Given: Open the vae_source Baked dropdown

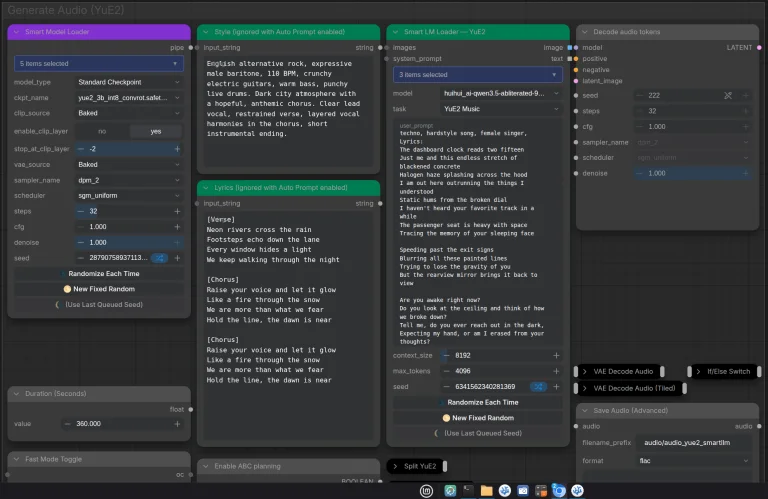Looking at the screenshot, I should [x=129, y=165].
